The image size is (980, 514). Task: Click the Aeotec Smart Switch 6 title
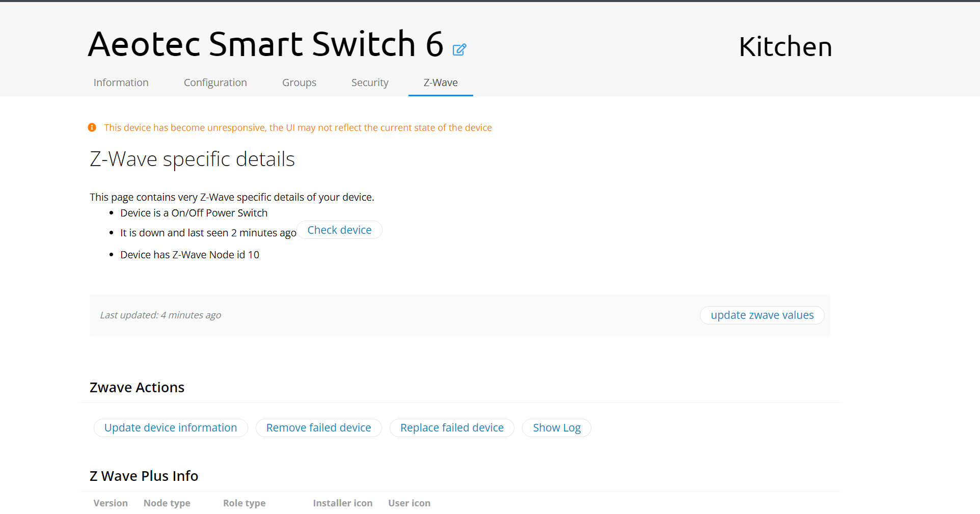point(265,44)
